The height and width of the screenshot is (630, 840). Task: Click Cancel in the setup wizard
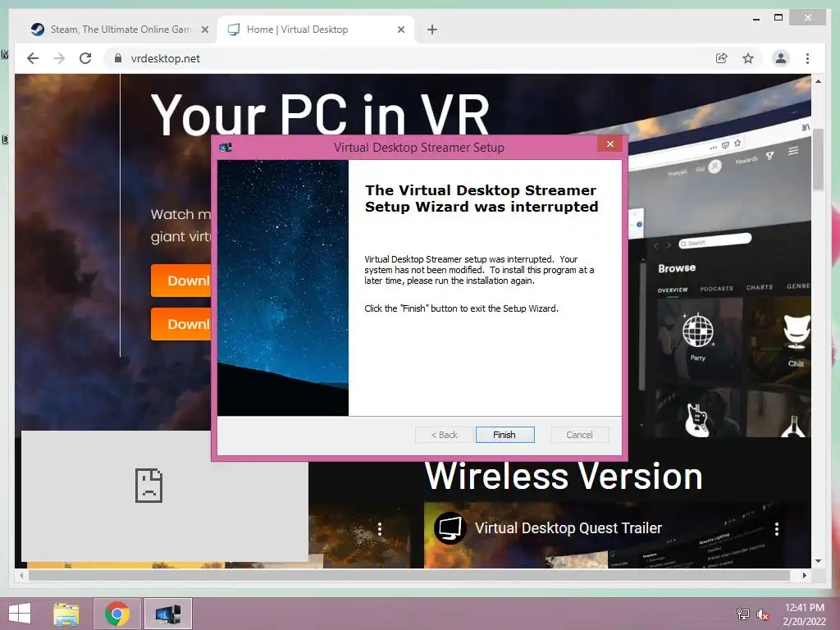tap(579, 435)
